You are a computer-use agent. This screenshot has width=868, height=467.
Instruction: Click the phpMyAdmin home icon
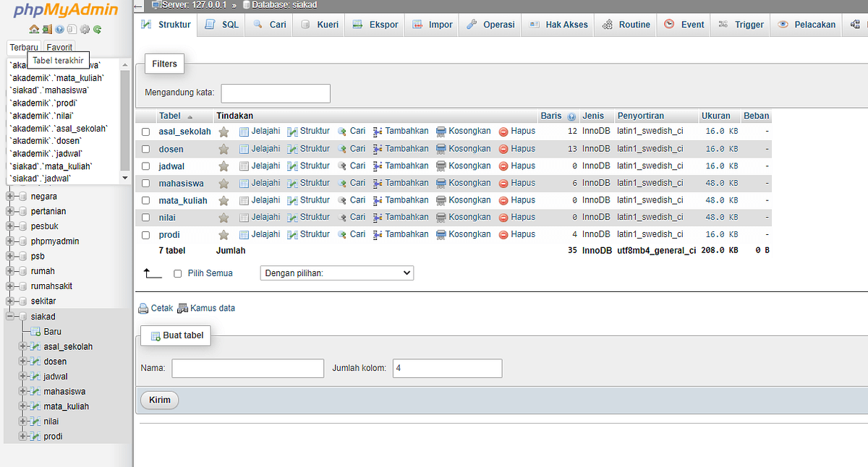(x=34, y=29)
